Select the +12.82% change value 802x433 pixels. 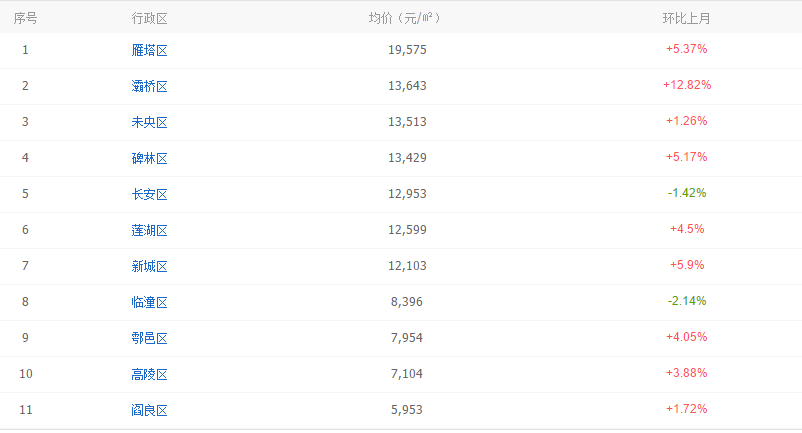coord(687,85)
